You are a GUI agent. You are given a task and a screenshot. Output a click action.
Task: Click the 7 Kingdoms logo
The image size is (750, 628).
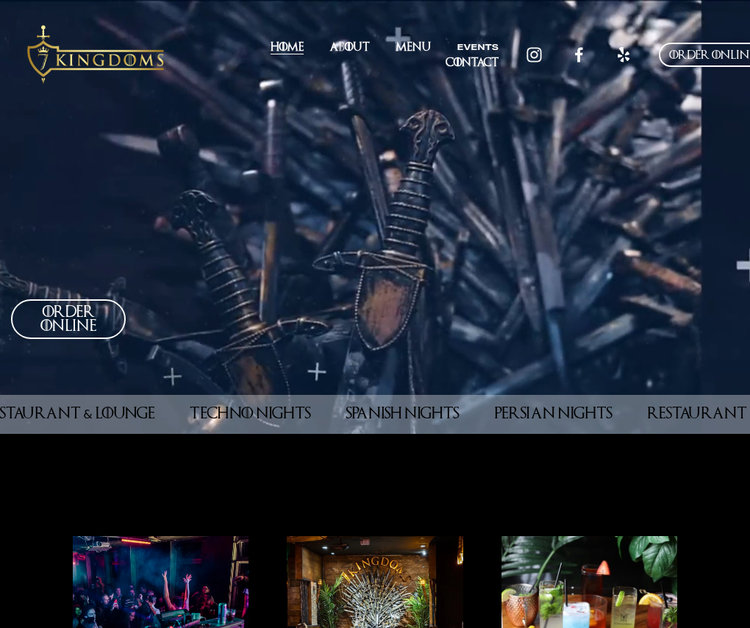point(95,55)
